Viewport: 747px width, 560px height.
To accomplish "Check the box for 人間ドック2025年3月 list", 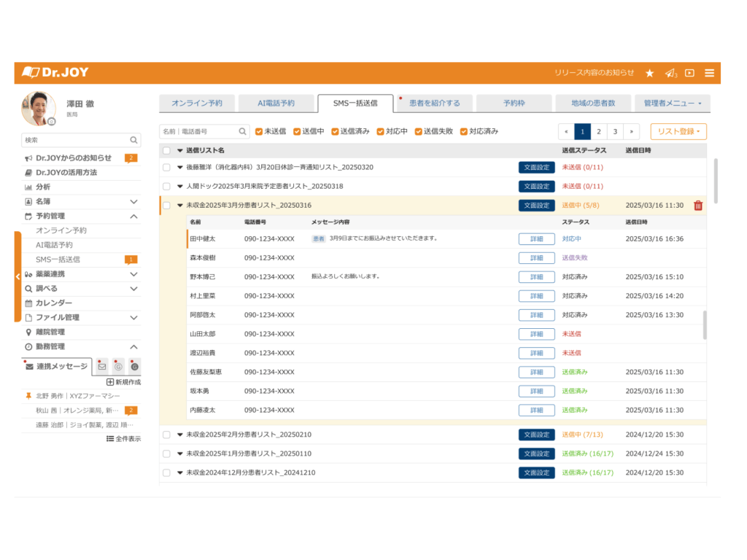I will pos(166,187).
